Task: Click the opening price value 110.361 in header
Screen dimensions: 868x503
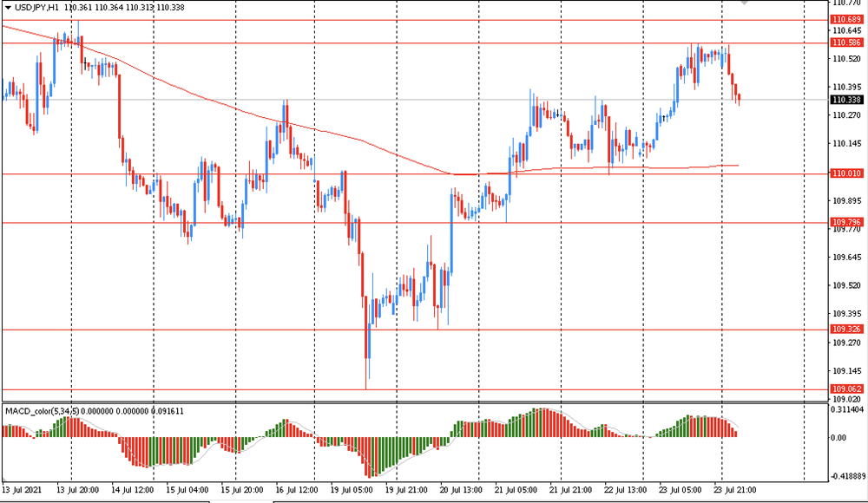Action: 78,7
